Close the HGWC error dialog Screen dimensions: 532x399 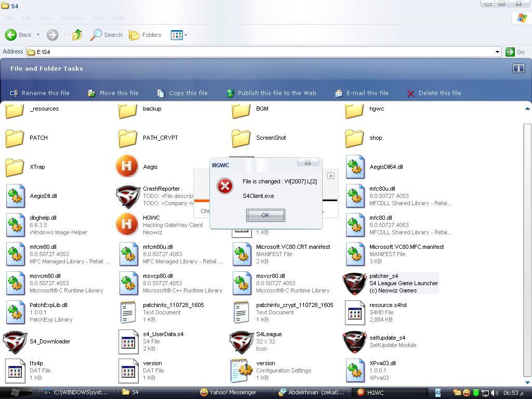(308, 163)
